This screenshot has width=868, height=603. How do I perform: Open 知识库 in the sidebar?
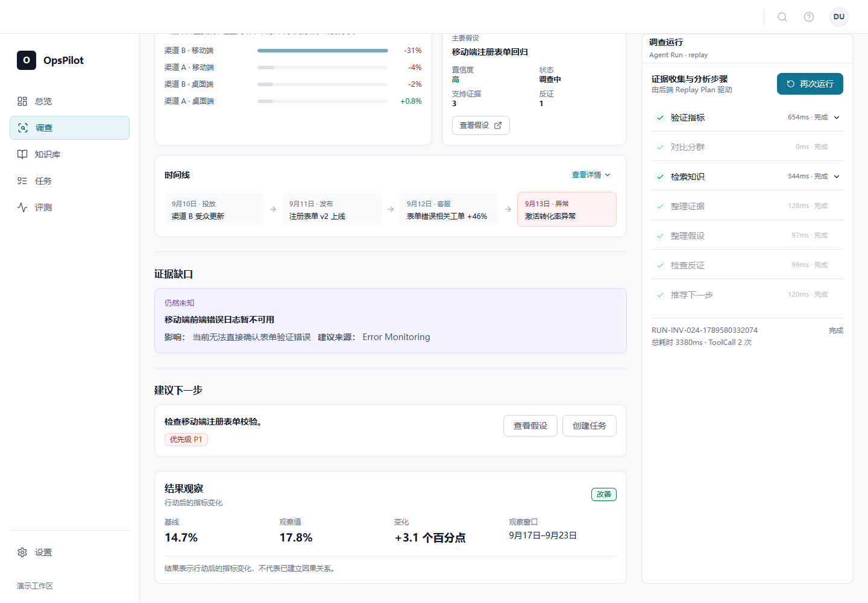pos(69,154)
